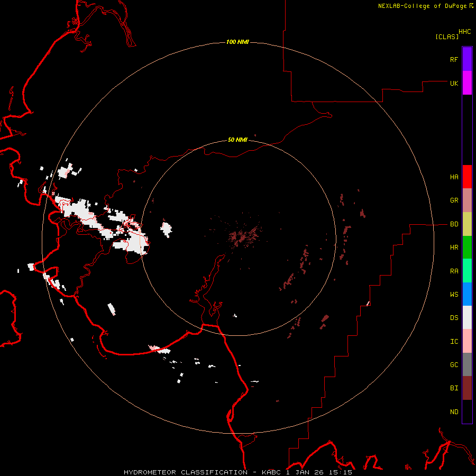Click the KABC radar site identifier

tap(272, 472)
